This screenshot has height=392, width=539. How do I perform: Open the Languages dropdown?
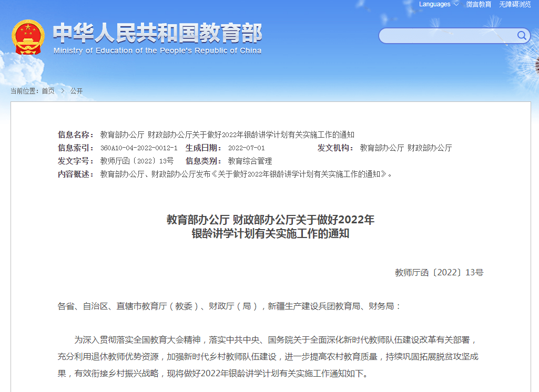438,4
